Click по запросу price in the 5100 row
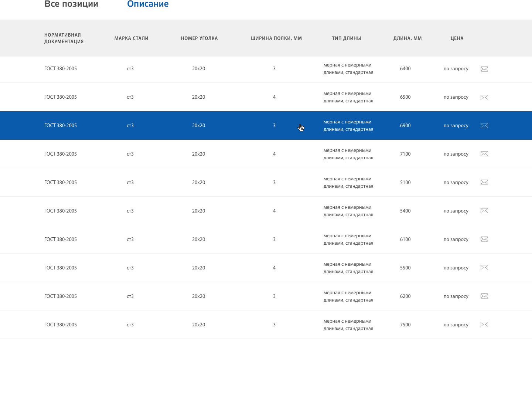Screen dimensions: 532x411 click(456, 183)
